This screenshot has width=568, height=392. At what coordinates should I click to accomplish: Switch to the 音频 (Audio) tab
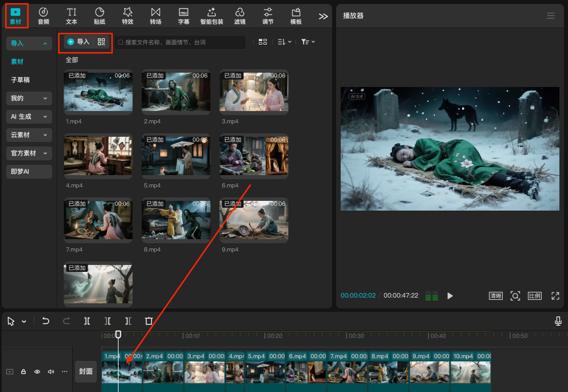(x=44, y=15)
